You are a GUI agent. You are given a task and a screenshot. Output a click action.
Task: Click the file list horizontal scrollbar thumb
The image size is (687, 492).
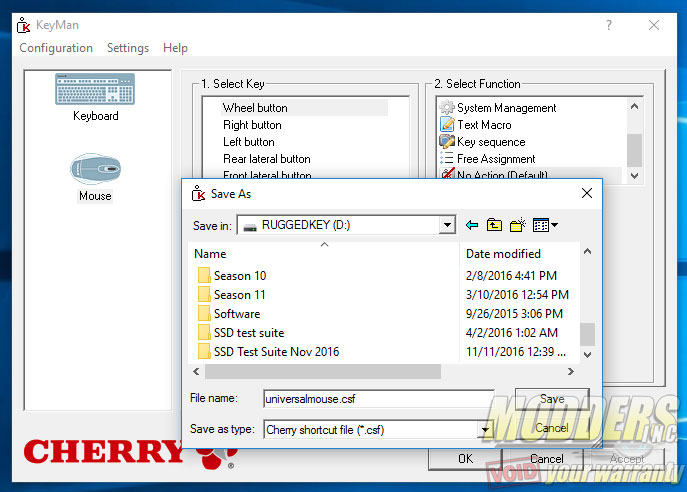(x=323, y=372)
